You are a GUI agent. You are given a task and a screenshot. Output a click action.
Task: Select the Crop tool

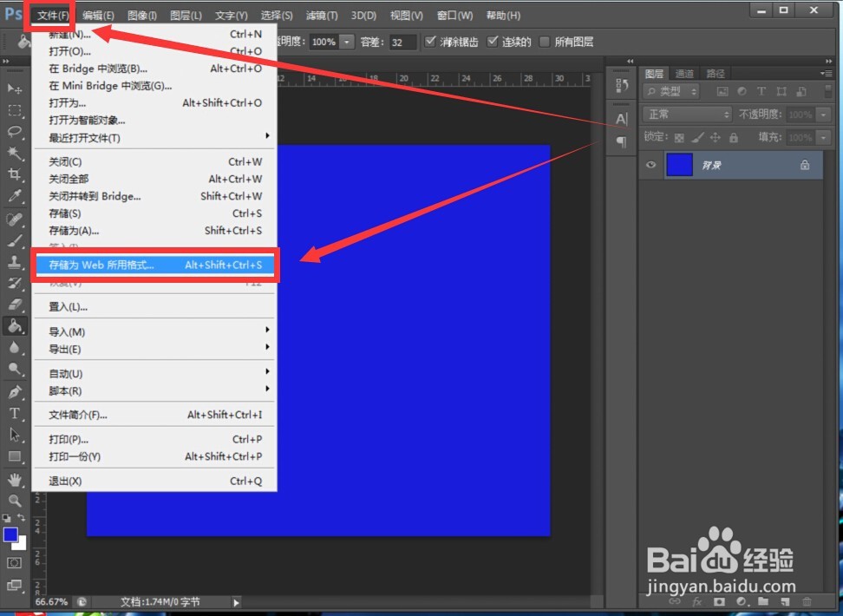coord(15,174)
